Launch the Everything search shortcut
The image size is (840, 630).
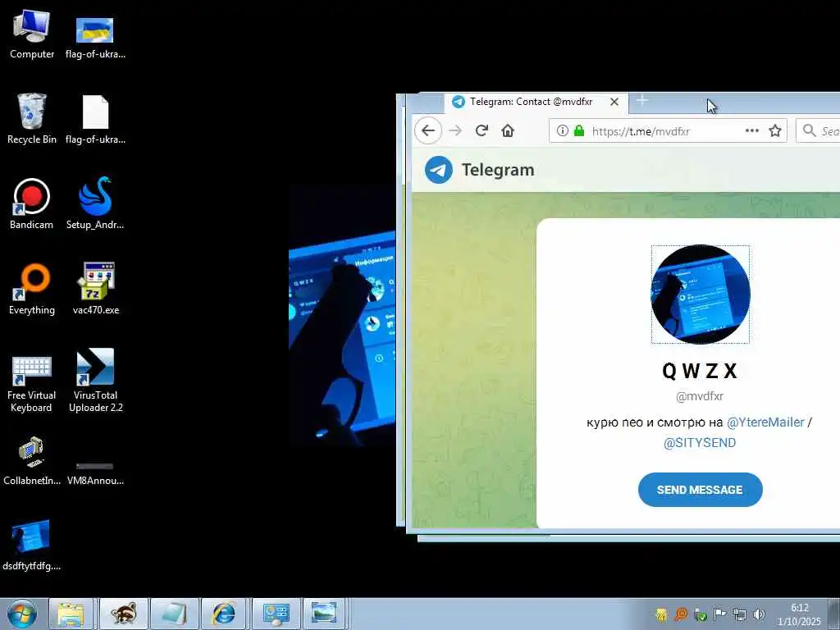click(x=31, y=290)
